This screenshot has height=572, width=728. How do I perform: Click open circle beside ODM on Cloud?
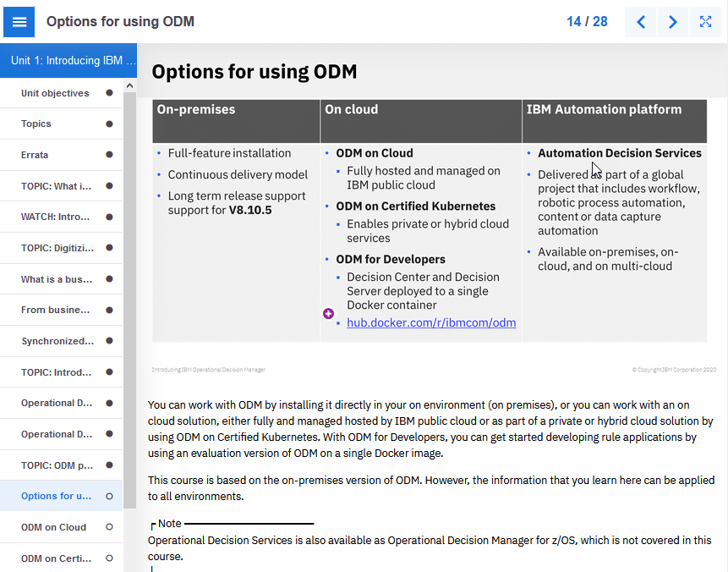(110, 527)
